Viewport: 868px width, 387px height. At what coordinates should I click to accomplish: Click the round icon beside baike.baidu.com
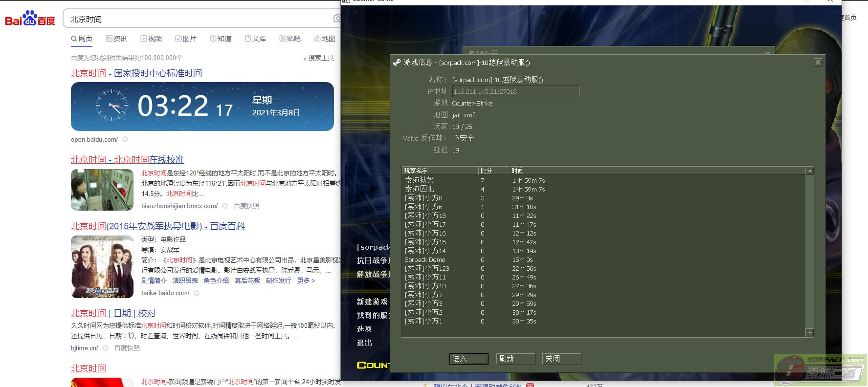(197, 293)
